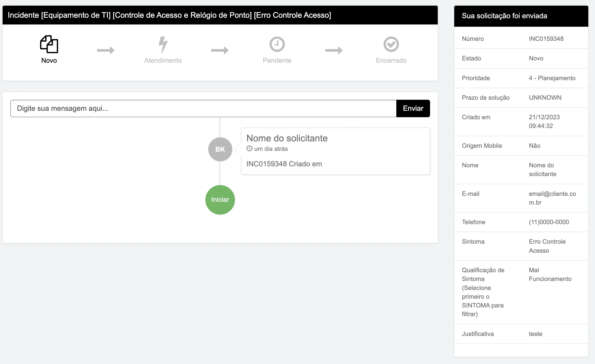Click the Encerrado checkmark icon

tap(391, 44)
